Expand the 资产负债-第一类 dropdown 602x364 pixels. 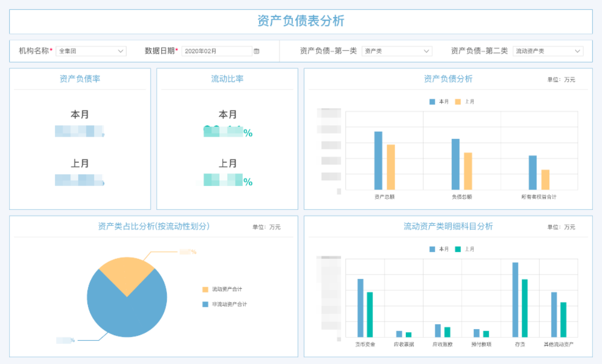[397, 51]
